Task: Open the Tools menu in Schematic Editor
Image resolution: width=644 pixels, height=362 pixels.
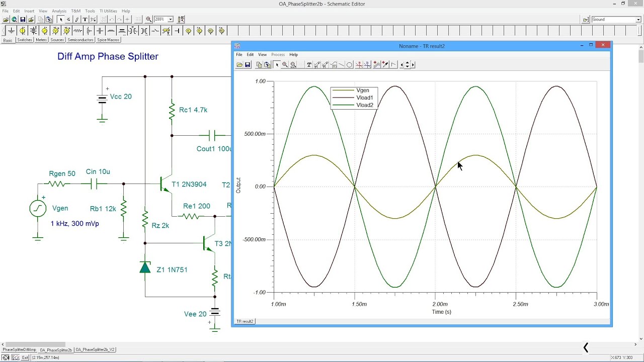Action: [x=90, y=11]
